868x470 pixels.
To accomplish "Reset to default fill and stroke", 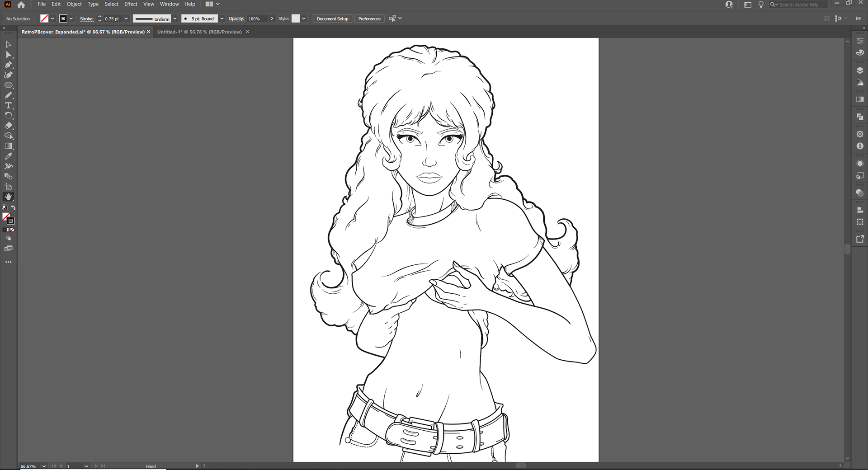I will (x=5, y=208).
